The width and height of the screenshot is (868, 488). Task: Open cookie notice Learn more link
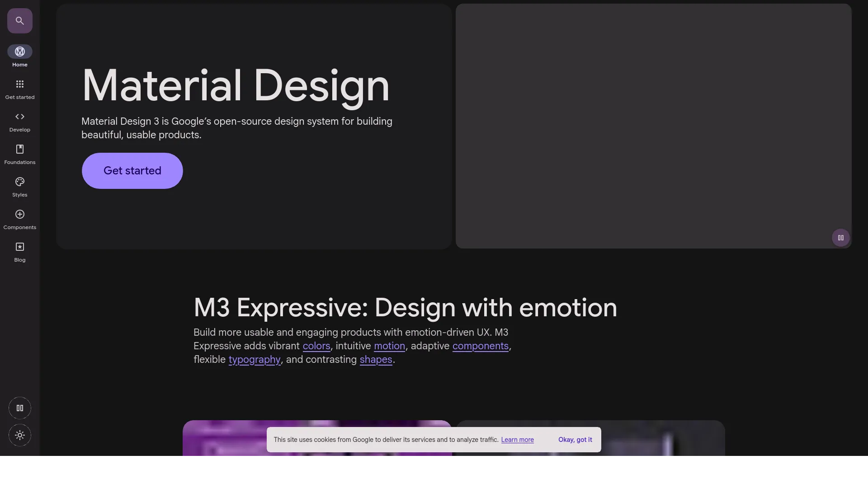(517, 440)
